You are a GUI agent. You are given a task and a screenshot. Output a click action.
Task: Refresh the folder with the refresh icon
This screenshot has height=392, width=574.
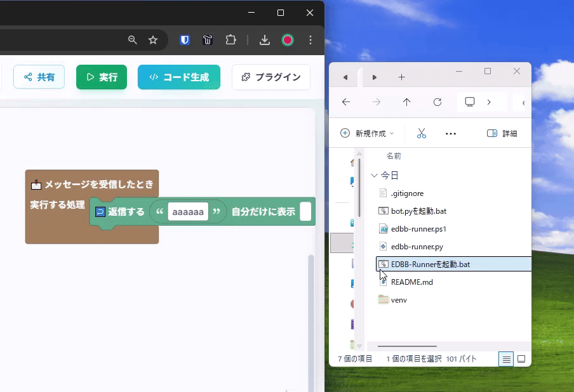[437, 101]
